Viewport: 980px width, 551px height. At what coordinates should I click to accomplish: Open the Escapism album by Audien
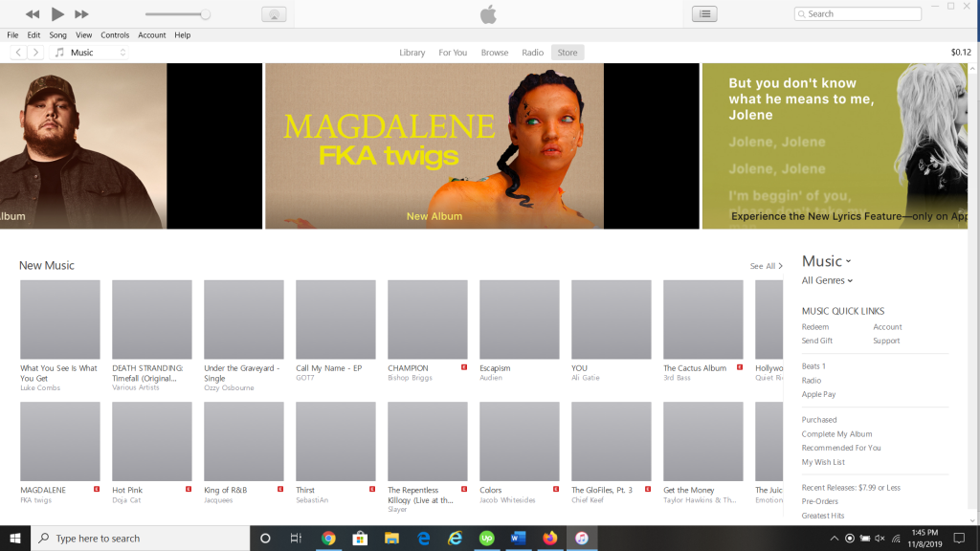coord(520,320)
